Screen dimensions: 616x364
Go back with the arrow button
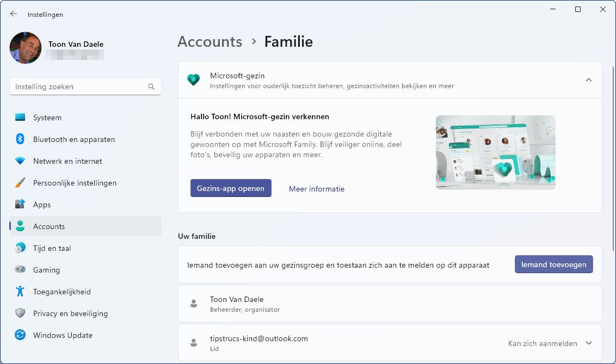(x=14, y=14)
